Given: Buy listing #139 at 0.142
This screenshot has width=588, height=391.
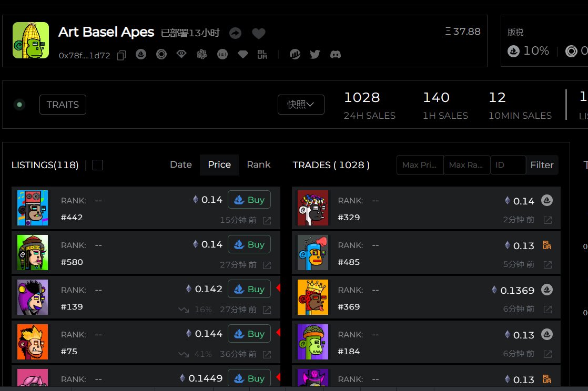Looking at the screenshot, I should point(249,289).
